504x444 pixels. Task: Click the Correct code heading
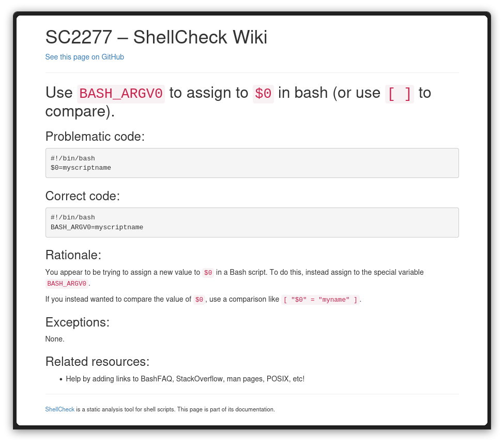83,196
